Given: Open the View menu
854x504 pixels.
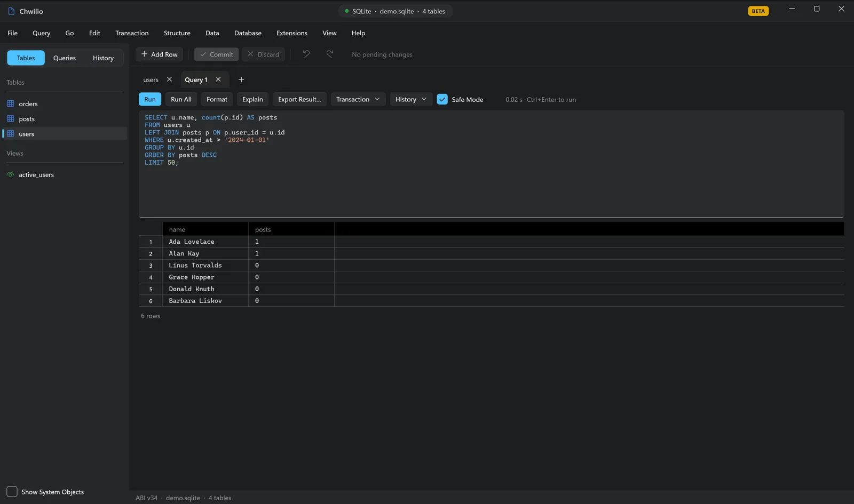Looking at the screenshot, I should pos(329,33).
